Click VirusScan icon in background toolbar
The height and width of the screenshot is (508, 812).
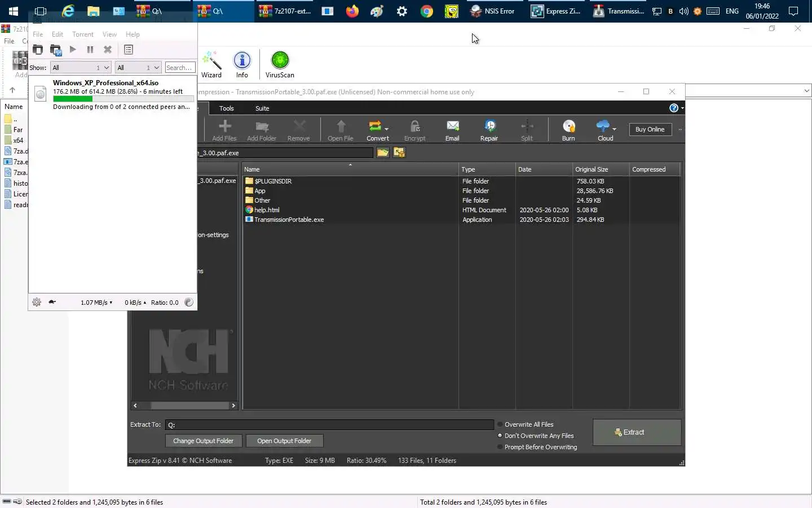tap(280, 64)
